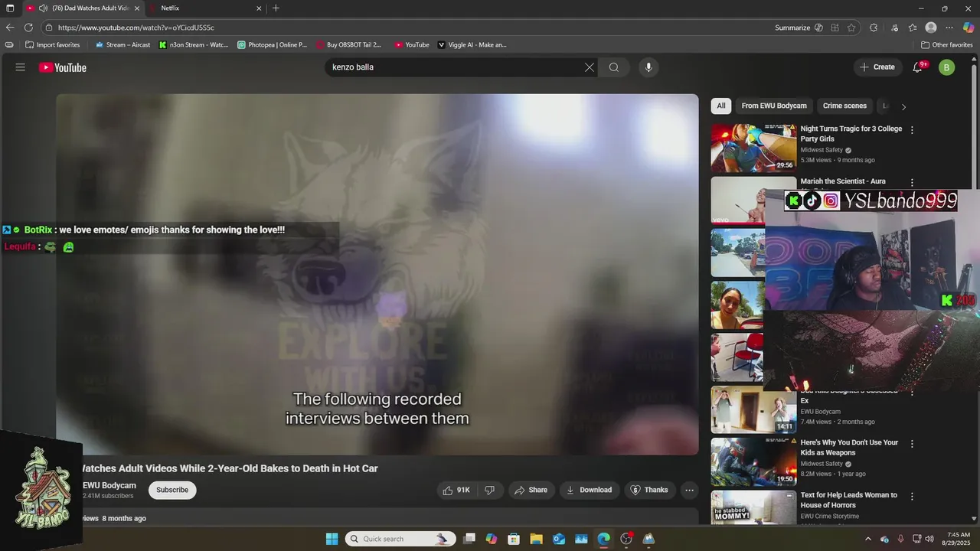Open the YouTube guide hamburger menu
The width and height of the screenshot is (980, 551).
(x=21, y=67)
